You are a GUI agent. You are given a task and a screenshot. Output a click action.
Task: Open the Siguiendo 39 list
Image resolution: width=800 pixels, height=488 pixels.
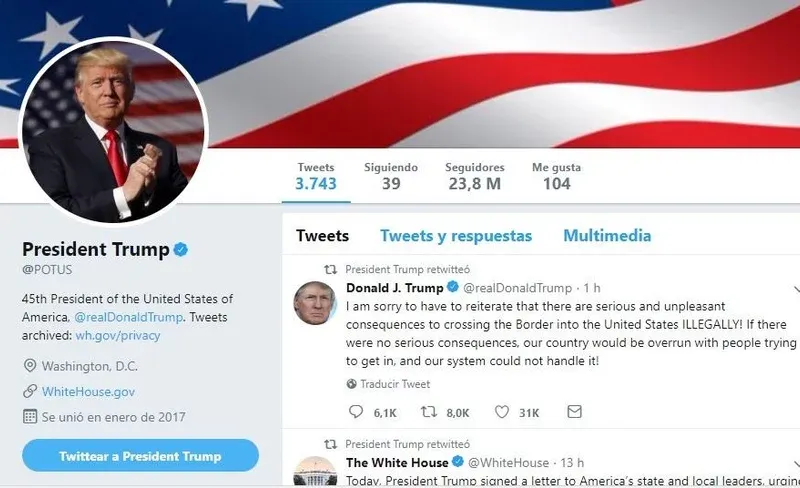[x=391, y=177]
